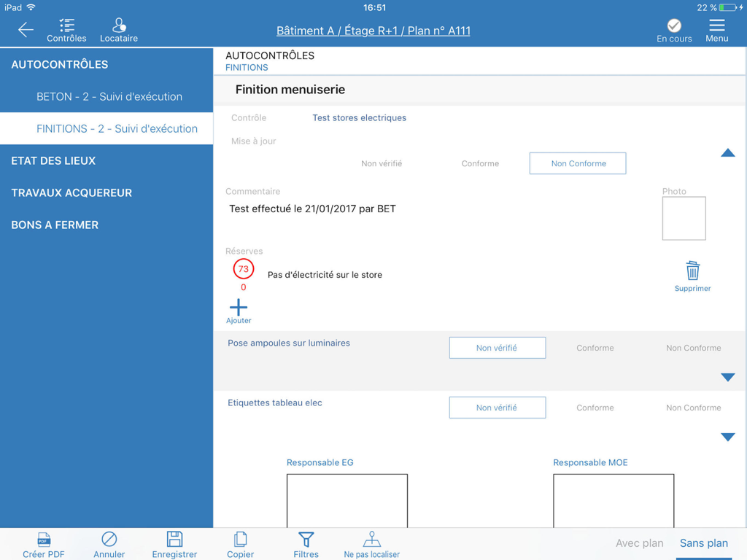Viewport: 747px width, 560px height.
Task: Click the Ajouter plus icon under Réserves
Action: 239,308
